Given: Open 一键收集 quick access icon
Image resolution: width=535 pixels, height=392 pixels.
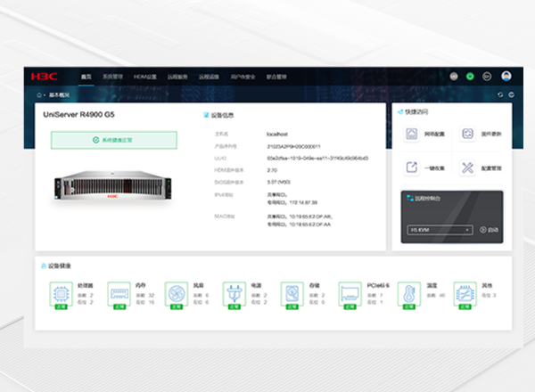Looking at the screenshot, I should [x=411, y=167].
